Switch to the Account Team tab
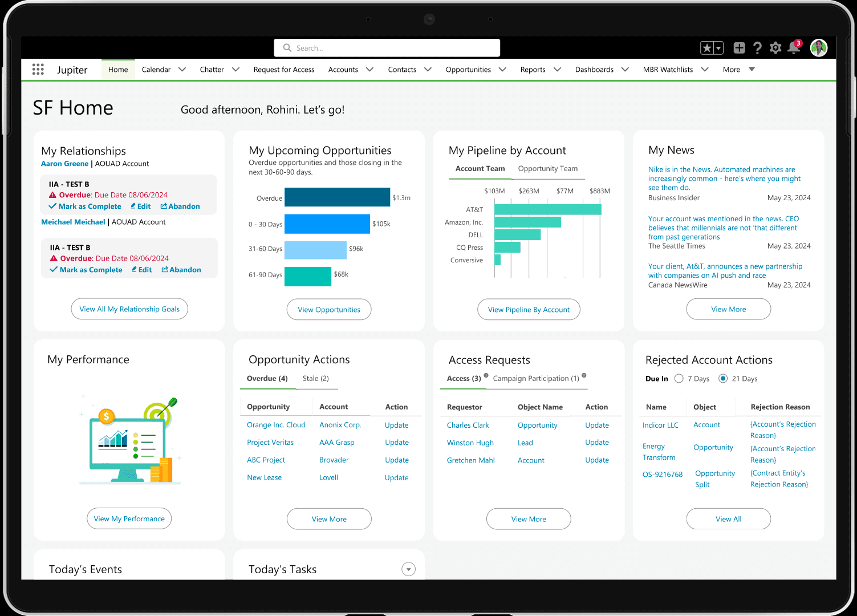857x616 pixels. [x=480, y=169]
